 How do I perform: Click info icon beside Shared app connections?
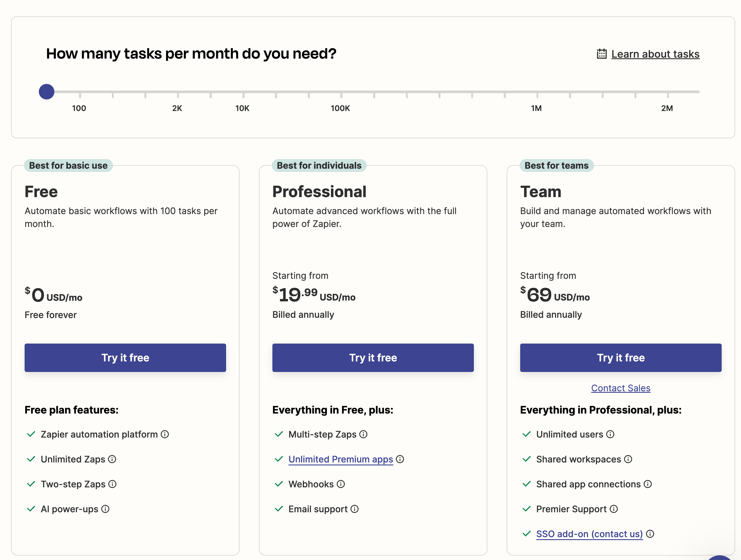point(648,484)
